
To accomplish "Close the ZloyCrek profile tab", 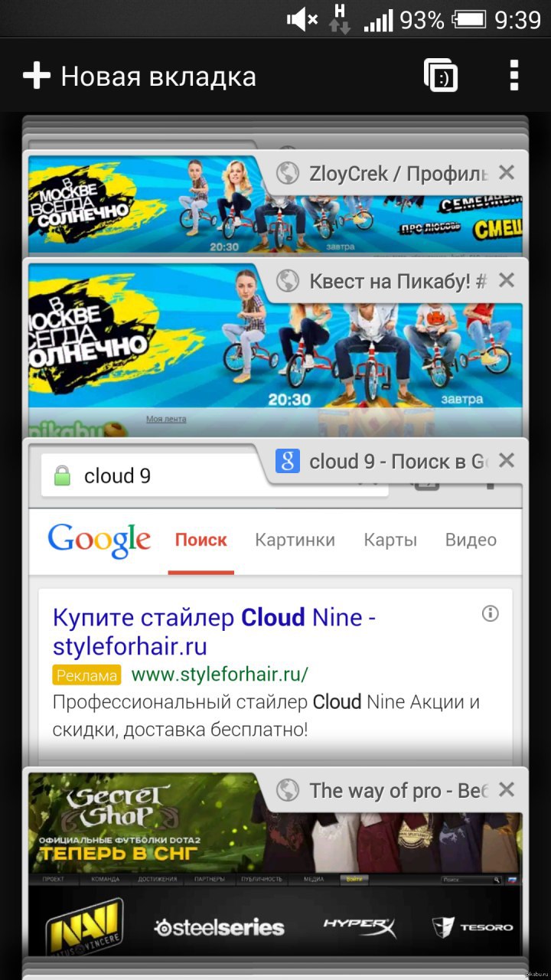I will (507, 173).
